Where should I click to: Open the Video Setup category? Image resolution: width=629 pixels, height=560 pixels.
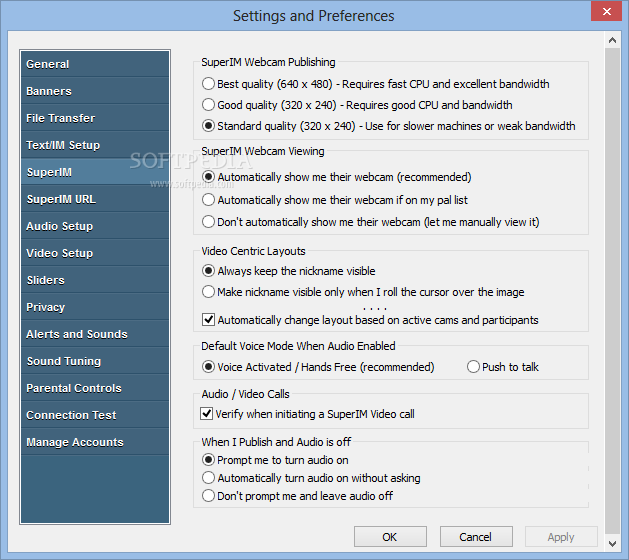[x=95, y=253]
